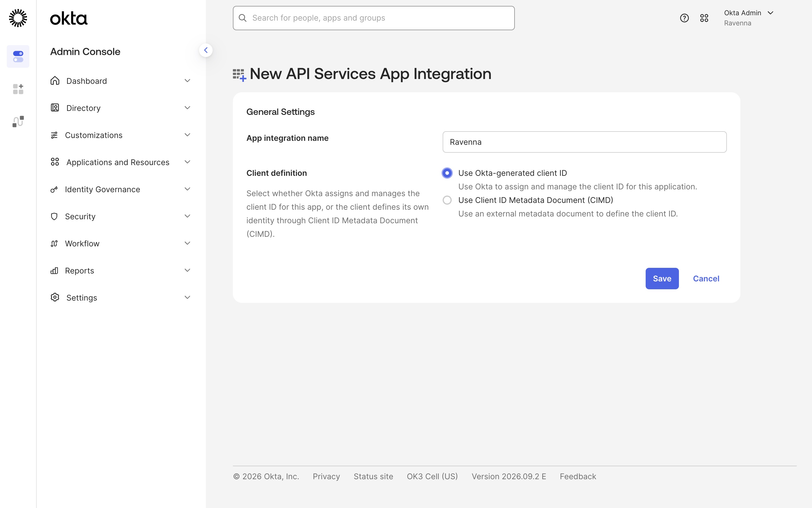Open the apps-plus icon in left rail
The image size is (812, 508).
click(x=18, y=89)
